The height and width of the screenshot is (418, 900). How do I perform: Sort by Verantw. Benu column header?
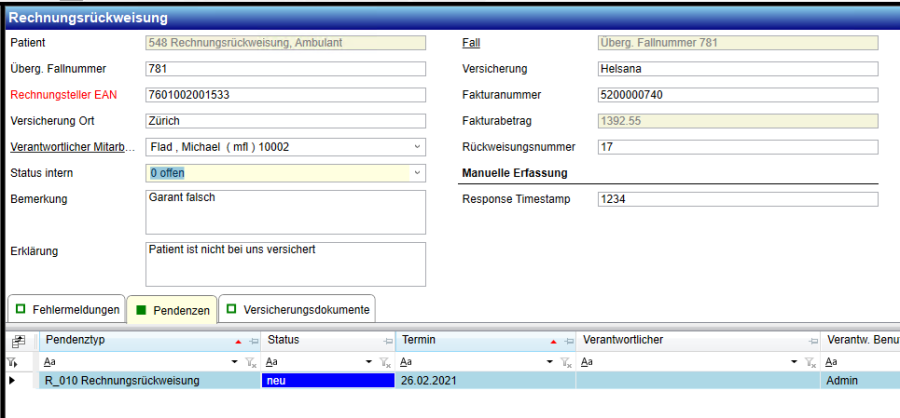(860, 341)
